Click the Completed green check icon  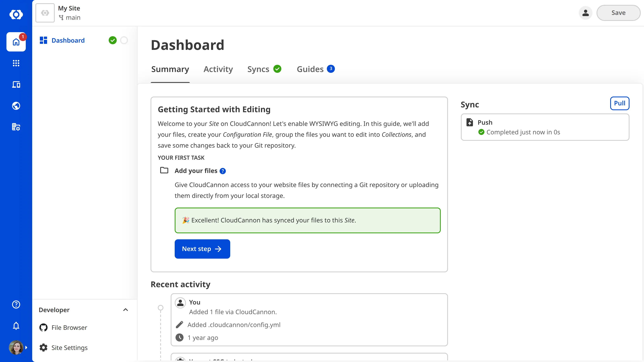pyautogui.click(x=481, y=132)
